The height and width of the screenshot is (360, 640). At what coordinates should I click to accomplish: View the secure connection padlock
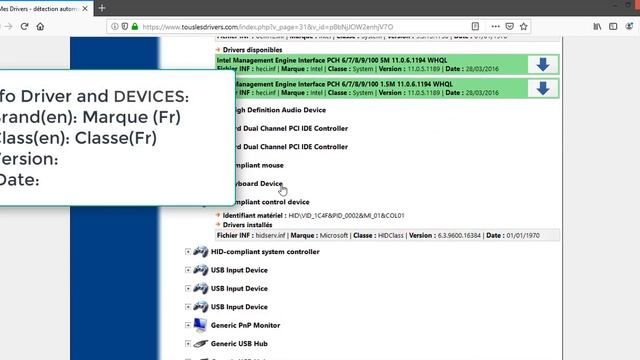[135, 27]
